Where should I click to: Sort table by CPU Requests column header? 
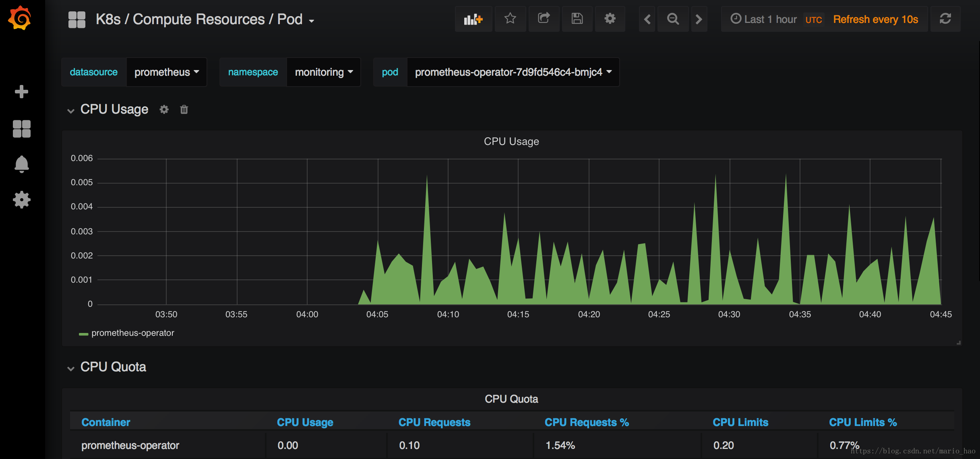click(x=434, y=422)
